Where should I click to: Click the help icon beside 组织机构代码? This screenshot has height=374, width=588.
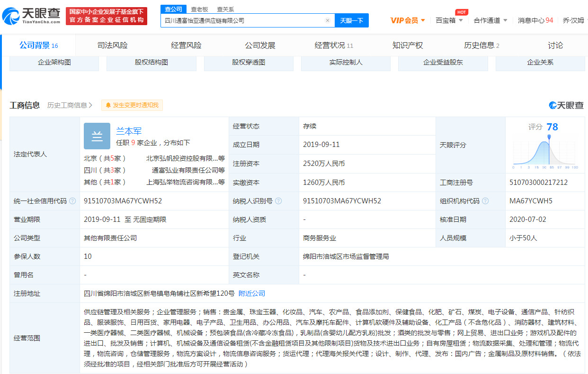click(x=485, y=201)
